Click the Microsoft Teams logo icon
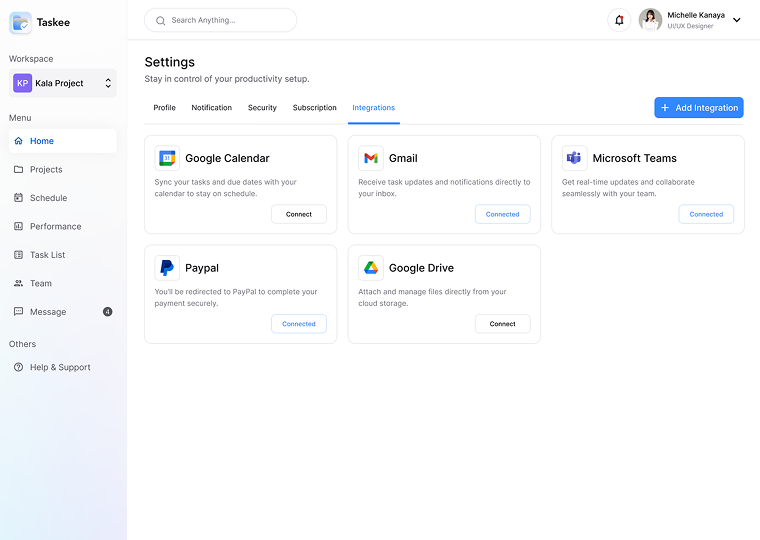The height and width of the screenshot is (540, 760). pos(574,158)
